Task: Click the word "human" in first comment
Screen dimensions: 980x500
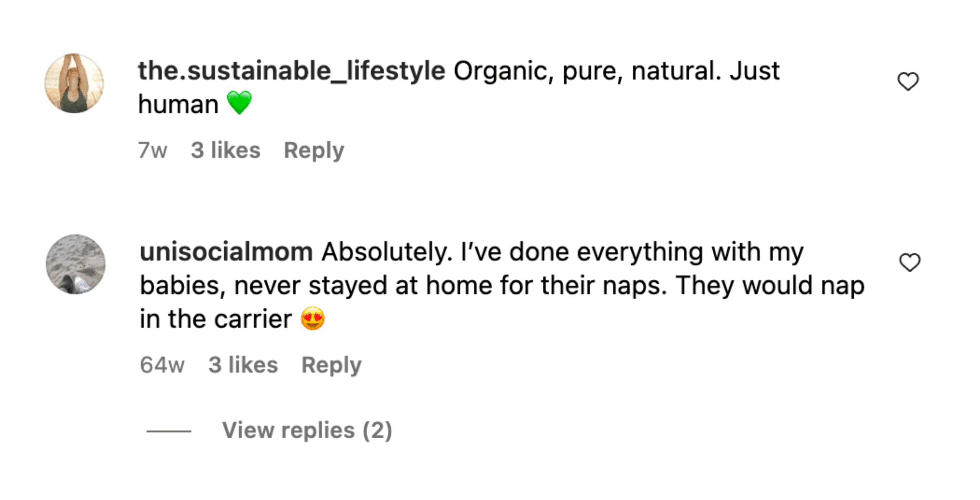Action: click(x=178, y=104)
